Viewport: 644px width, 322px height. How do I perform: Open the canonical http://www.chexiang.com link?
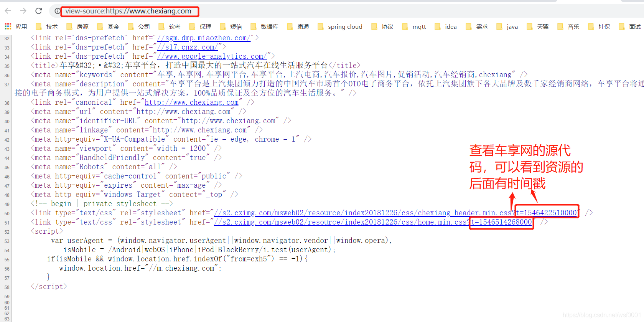191,102
